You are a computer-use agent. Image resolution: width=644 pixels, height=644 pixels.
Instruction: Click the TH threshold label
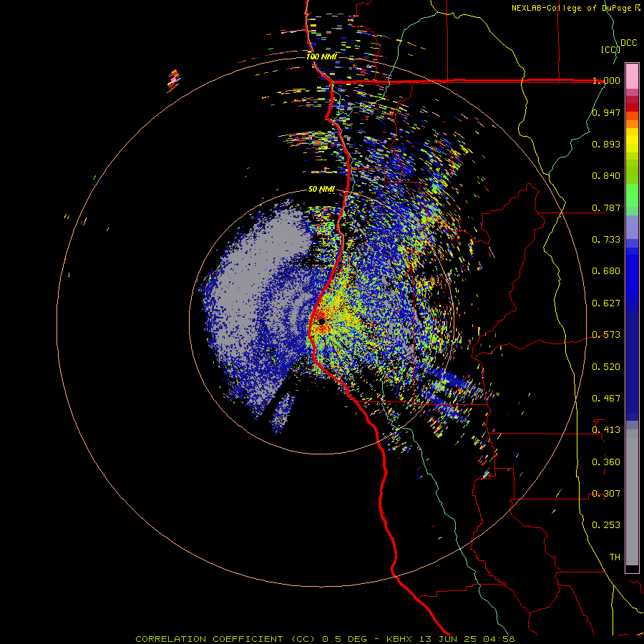(x=615, y=557)
